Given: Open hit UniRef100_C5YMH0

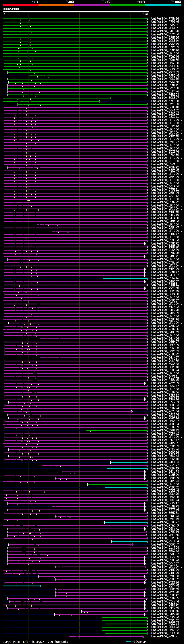Looking at the screenshot, I should click(165, 35).
